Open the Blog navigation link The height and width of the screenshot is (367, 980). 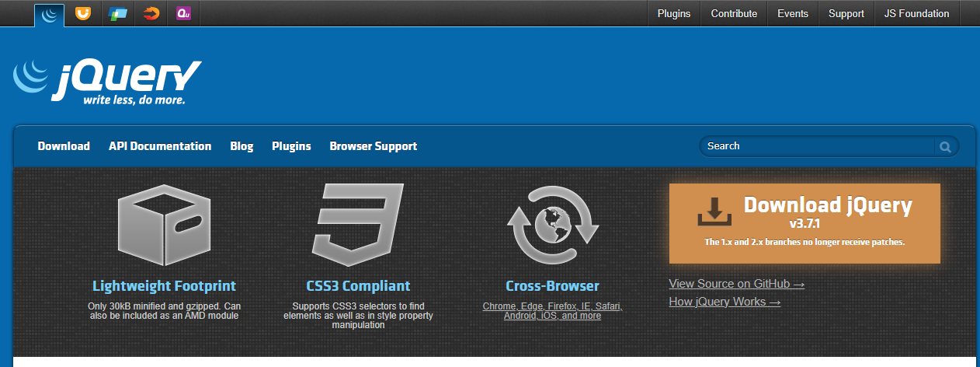(x=242, y=146)
